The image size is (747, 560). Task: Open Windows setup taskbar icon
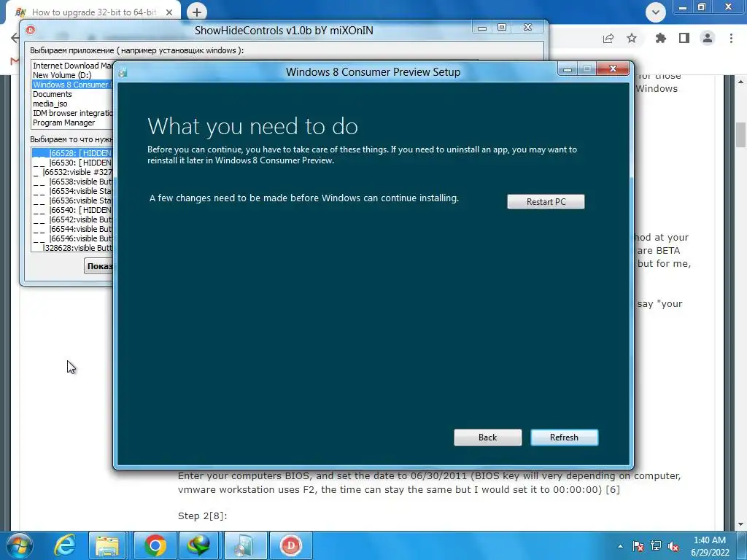(244, 545)
